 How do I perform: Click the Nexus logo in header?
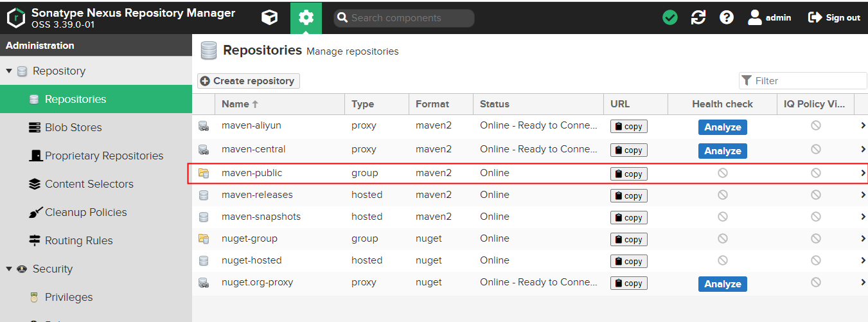tap(16, 18)
